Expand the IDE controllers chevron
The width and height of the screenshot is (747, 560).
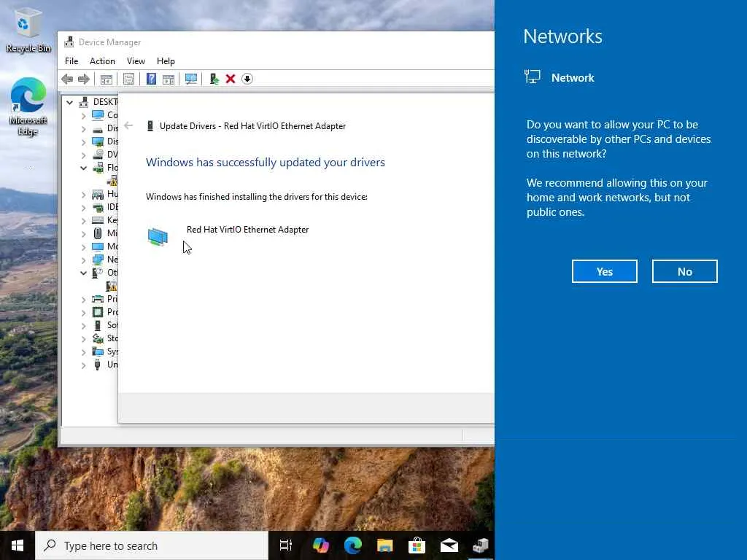point(83,207)
